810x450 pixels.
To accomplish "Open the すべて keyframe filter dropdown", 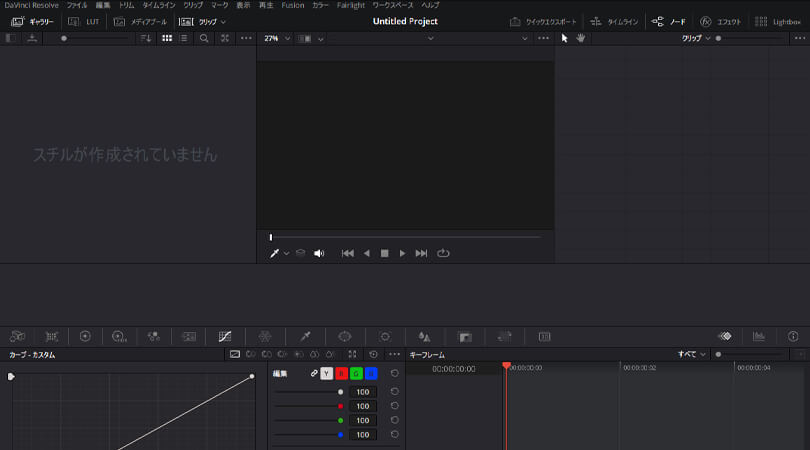I will pyautogui.click(x=691, y=354).
